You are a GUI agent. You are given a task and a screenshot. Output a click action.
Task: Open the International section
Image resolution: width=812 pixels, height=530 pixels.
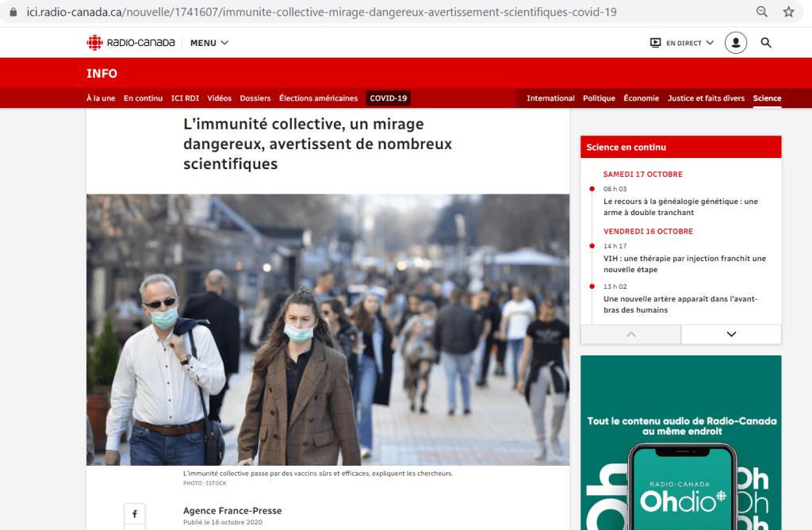pyautogui.click(x=550, y=98)
